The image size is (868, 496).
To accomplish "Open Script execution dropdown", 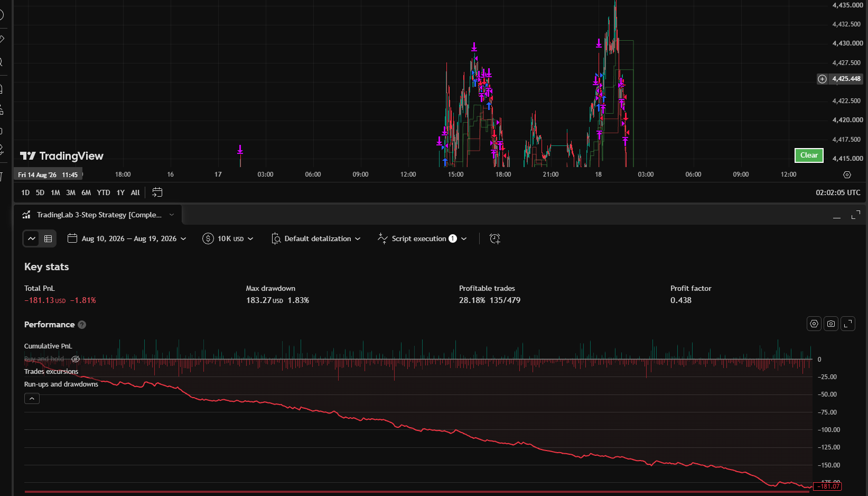I will (x=423, y=238).
